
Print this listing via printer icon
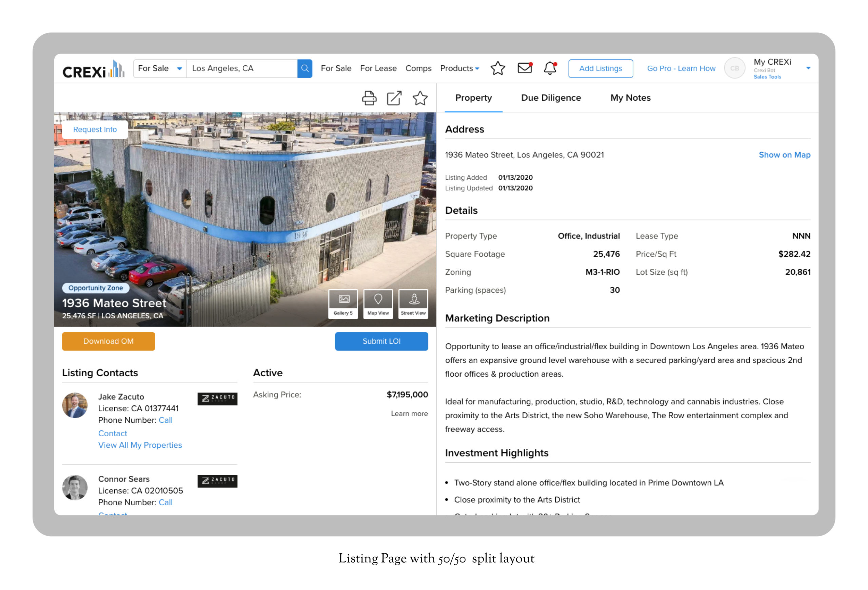coord(369,98)
